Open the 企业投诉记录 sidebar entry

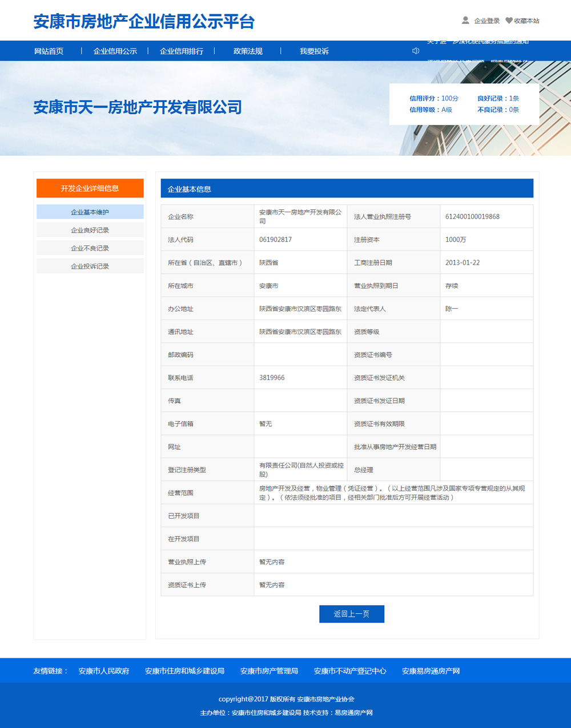(x=90, y=266)
